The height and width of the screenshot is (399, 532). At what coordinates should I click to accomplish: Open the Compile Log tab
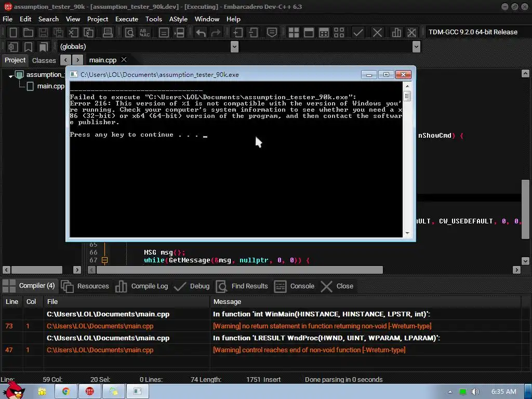142,286
